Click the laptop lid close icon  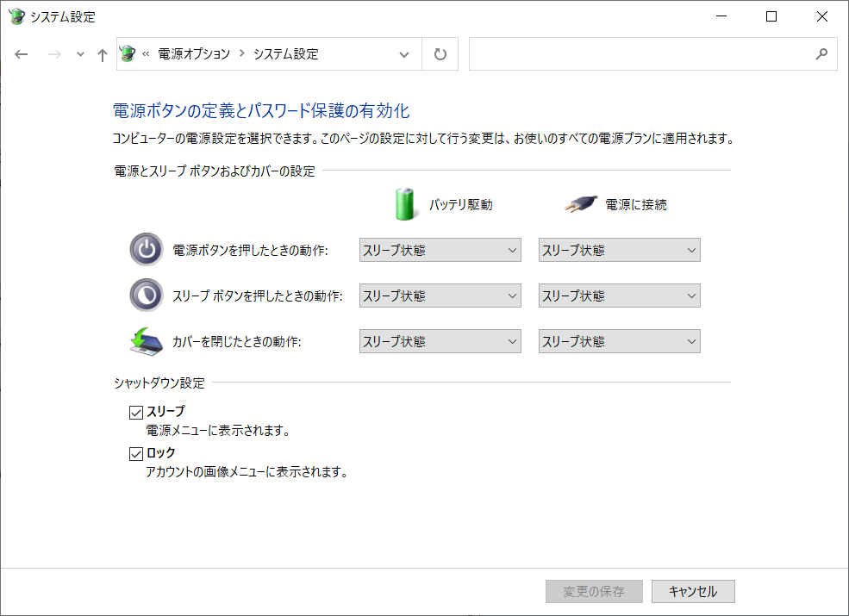pos(147,341)
